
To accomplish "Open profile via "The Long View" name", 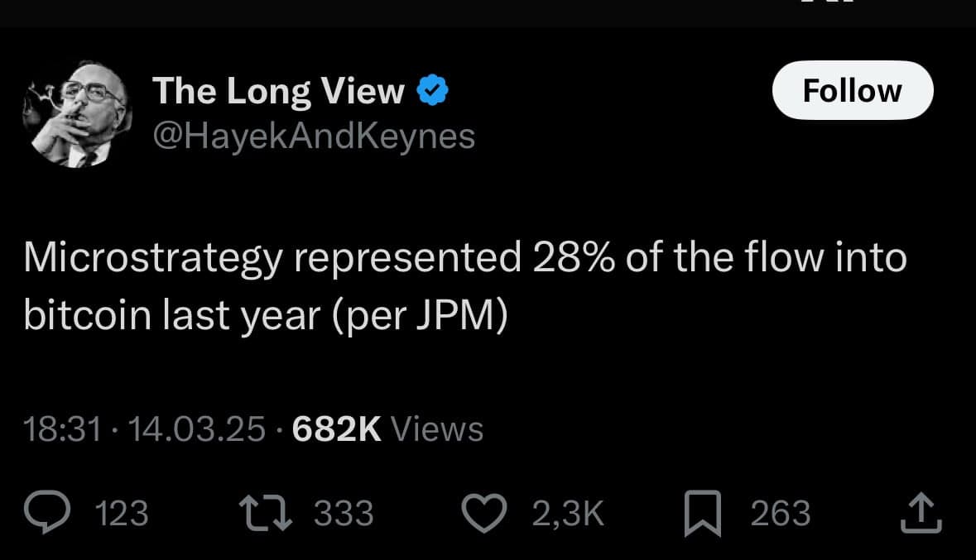I will 278,91.
